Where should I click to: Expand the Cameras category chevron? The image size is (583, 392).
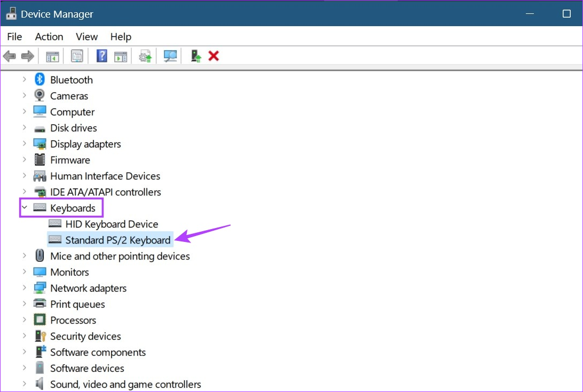[x=25, y=95]
